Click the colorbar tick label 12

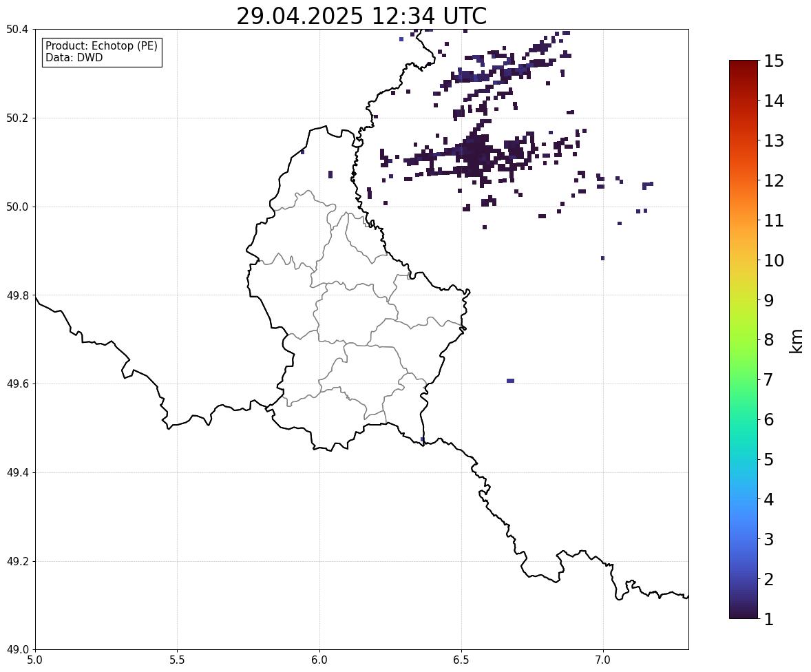click(774, 180)
